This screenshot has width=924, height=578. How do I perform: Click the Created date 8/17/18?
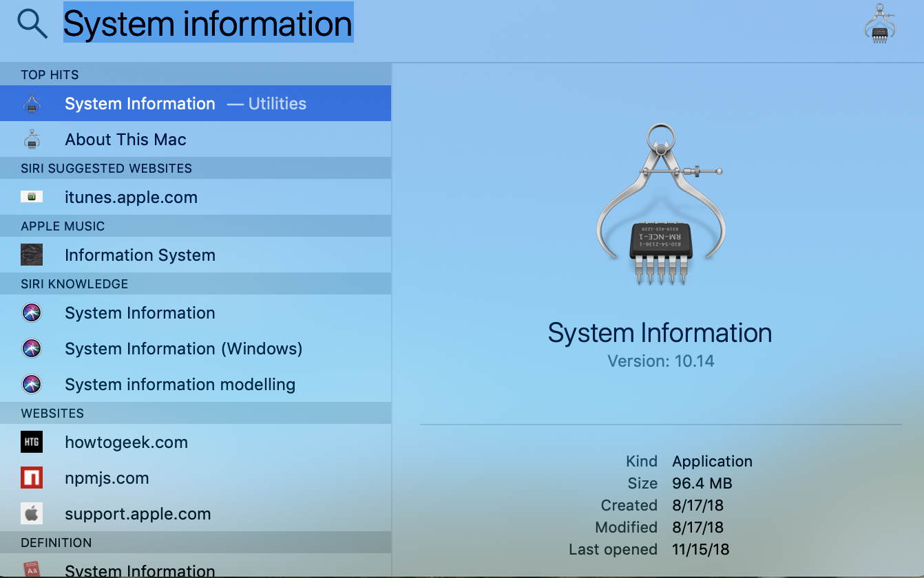coord(698,505)
